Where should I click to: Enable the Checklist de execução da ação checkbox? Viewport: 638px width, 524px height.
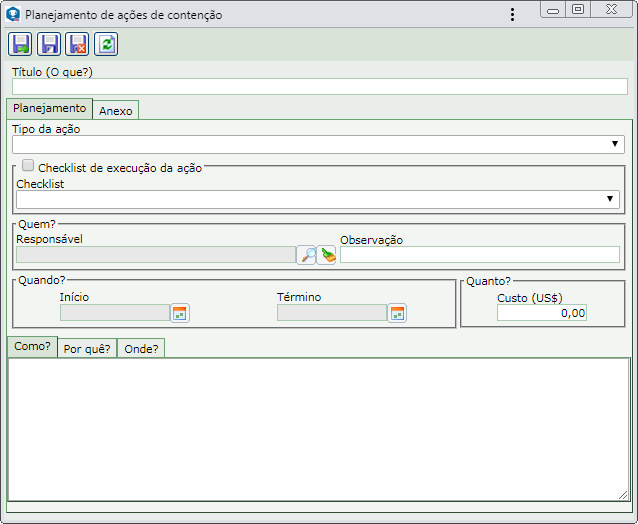pyautogui.click(x=28, y=165)
